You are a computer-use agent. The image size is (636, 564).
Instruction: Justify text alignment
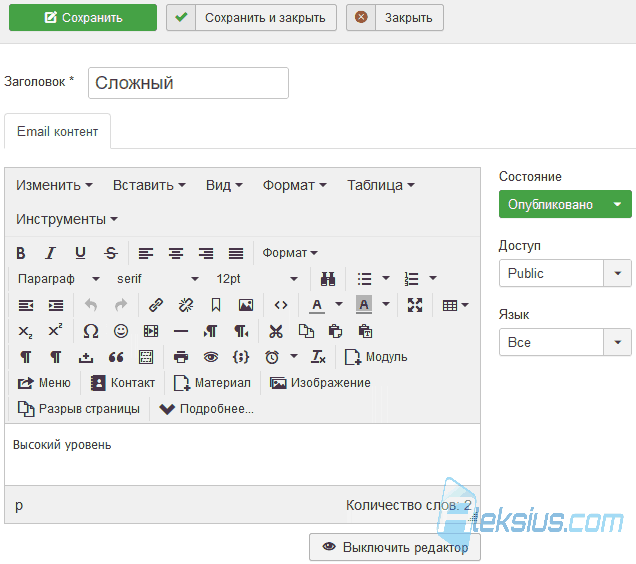pyautogui.click(x=236, y=253)
